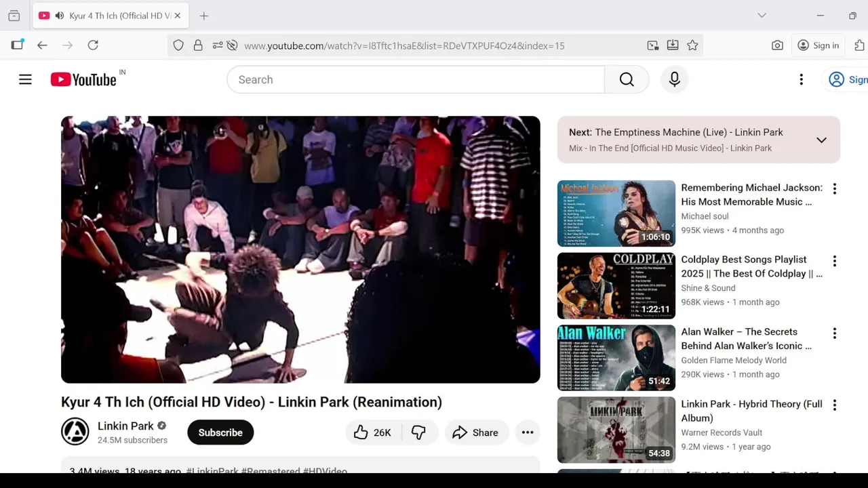
Task: Open the list all tabs dropdown chevron
Action: pos(762,16)
